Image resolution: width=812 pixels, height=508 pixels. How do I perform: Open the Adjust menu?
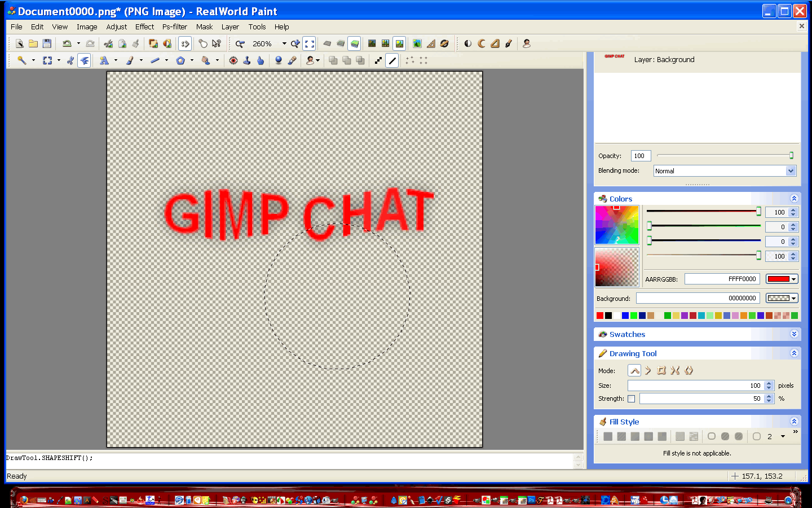pyautogui.click(x=116, y=27)
